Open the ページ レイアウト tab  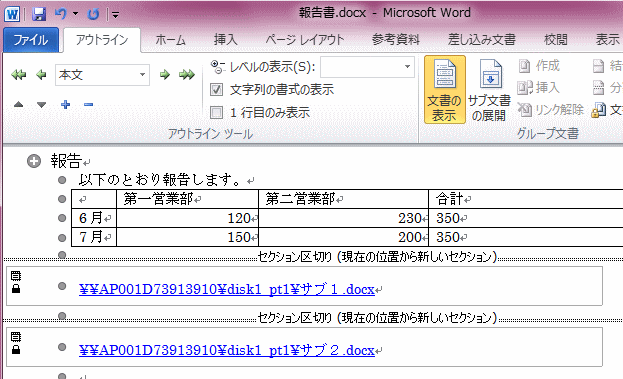[x=305, y=40]
